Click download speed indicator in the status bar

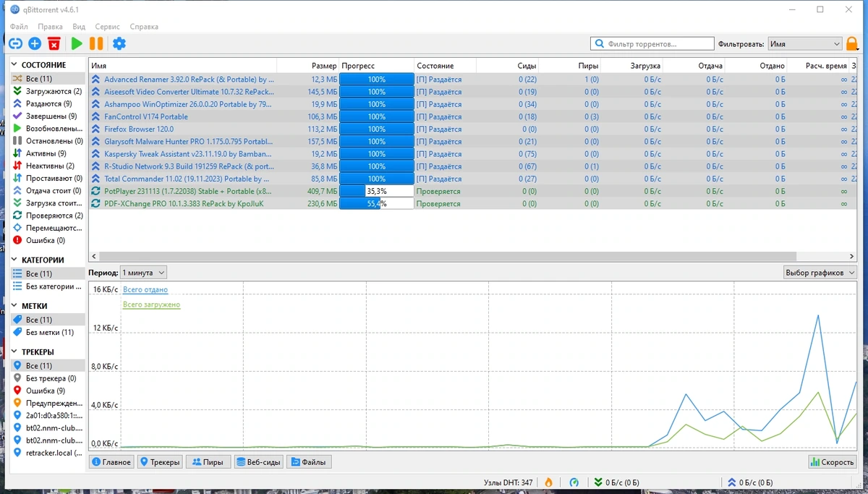[616, 482]
